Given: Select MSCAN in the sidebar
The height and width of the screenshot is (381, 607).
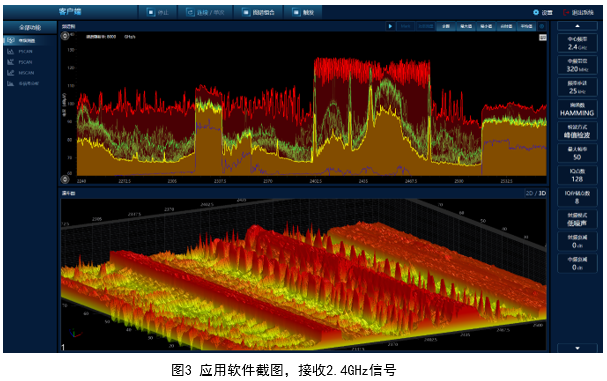Looking at the screenshot, I should 26,73.
